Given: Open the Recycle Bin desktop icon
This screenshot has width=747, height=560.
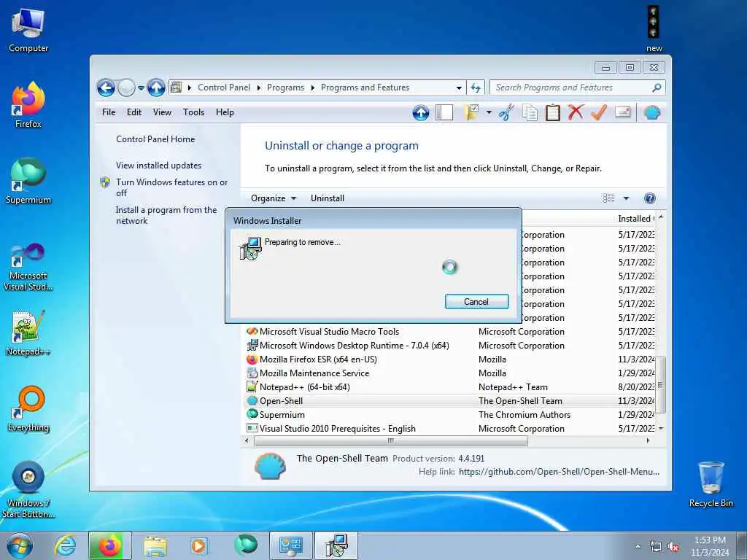Looking at the screenshot, I should click(x=711, y=484).
